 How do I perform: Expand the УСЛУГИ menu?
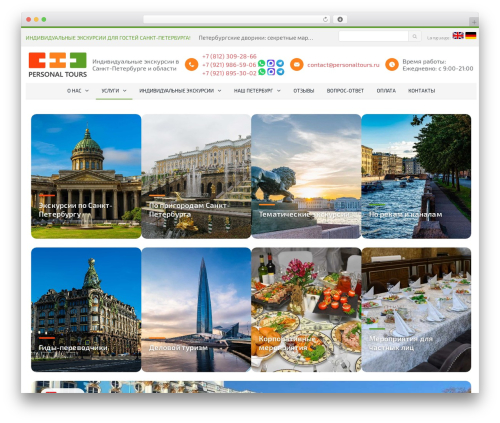click(x=114, y=91)
